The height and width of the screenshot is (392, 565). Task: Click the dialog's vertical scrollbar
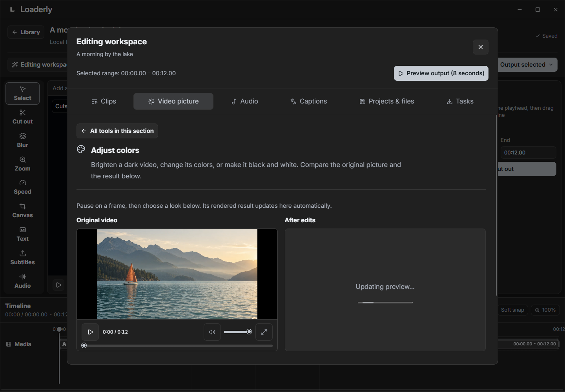click(497, 205)
